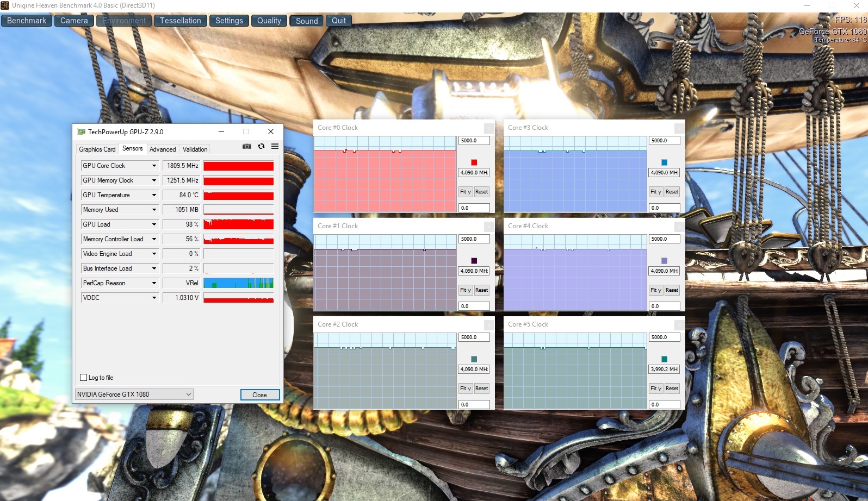
Task: Click the VDDC 1.0310 V value
Action: (x=182, y=298)
